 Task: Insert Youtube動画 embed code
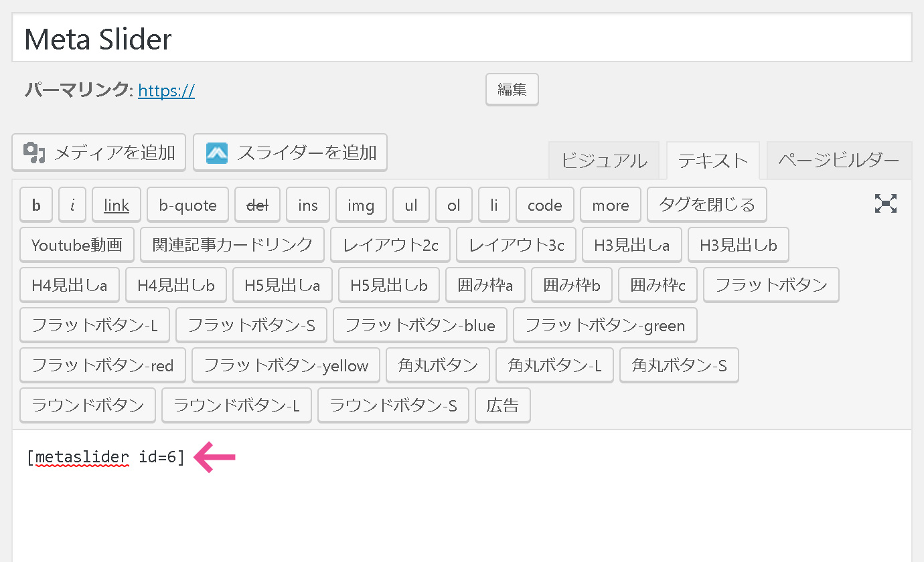(77, 245)
